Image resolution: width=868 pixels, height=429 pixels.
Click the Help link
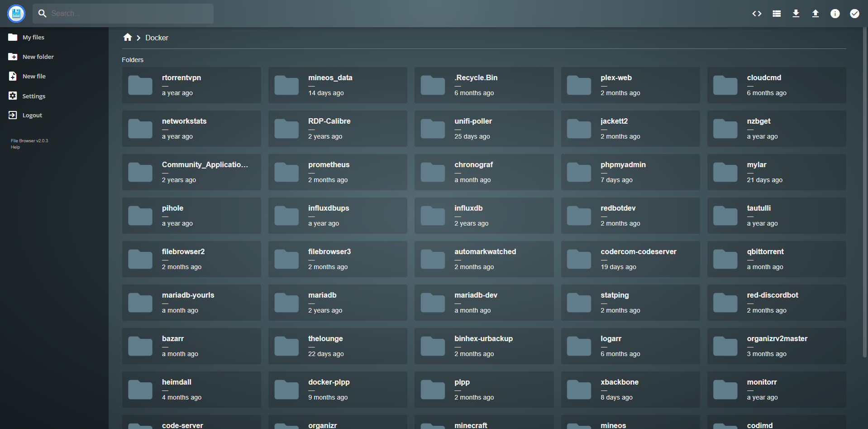pyautogui.click(x=15, y=147)
